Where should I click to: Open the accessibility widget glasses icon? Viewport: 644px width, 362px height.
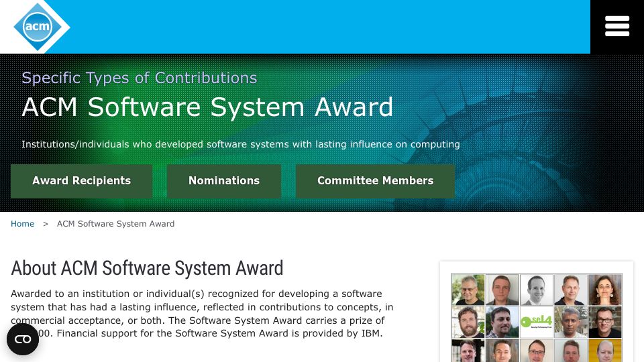click(x=23, y=339)
